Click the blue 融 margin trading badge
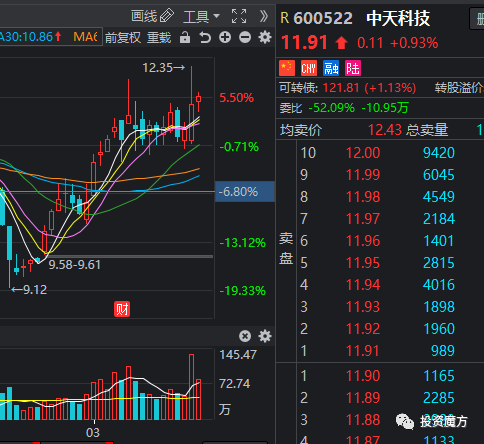The width and height of the screenshot is (484, 444). 331,68
